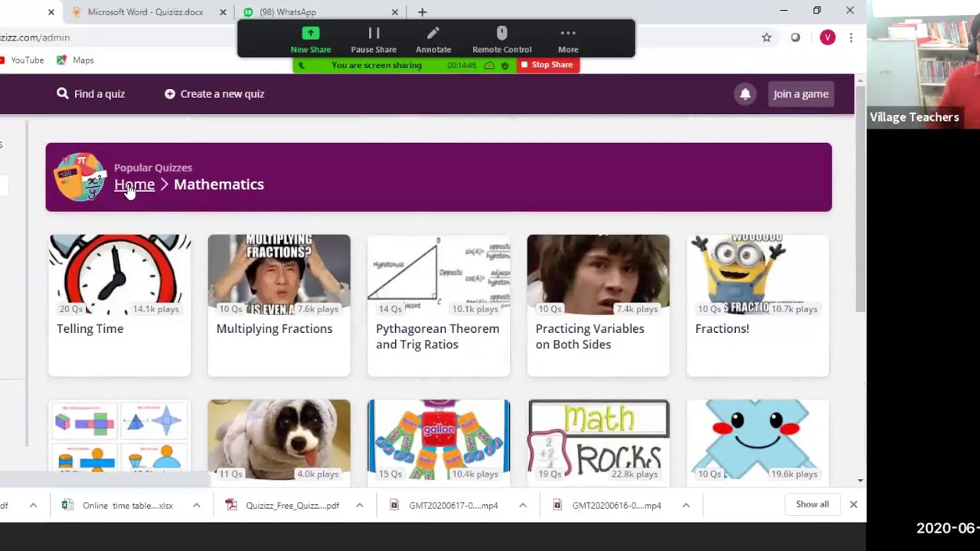
Task: Click the Remote Control mouse icon
Action: pyautogui.click(x=501, y=33)
